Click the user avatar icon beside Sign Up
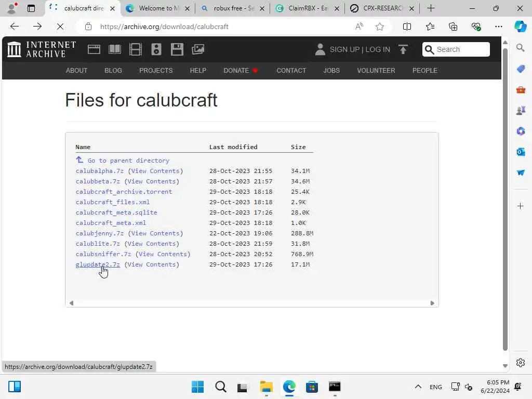The width and height of the screenshot is (532, 399). point(320,49)
